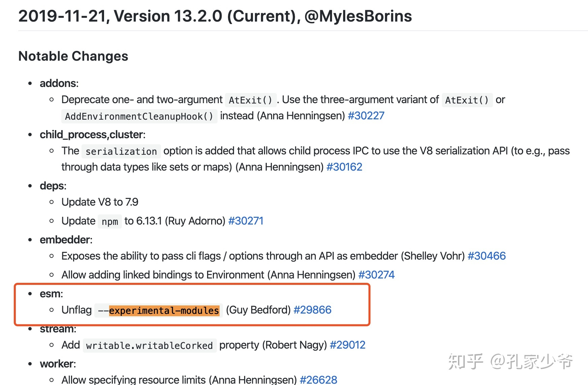Follow the npm update link #30271
The width and height of the screenshot is (588, 385).
pos(246,221)
